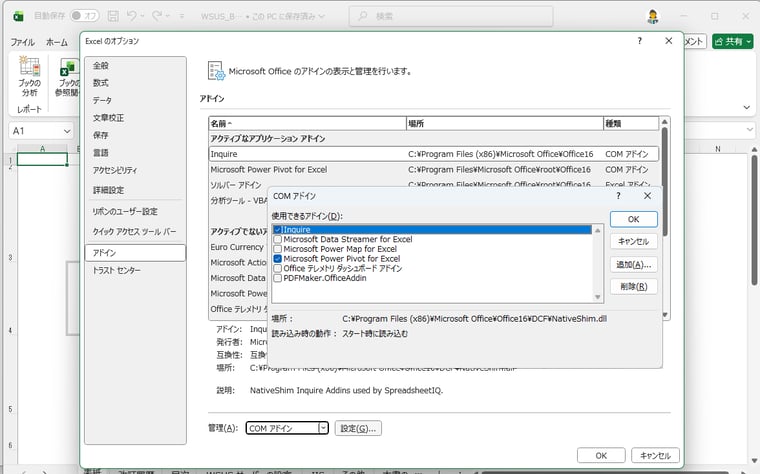Screen dimensions: 760x474
Task: Open the redo dropdown arrow
Action: [x=168, y=16]
